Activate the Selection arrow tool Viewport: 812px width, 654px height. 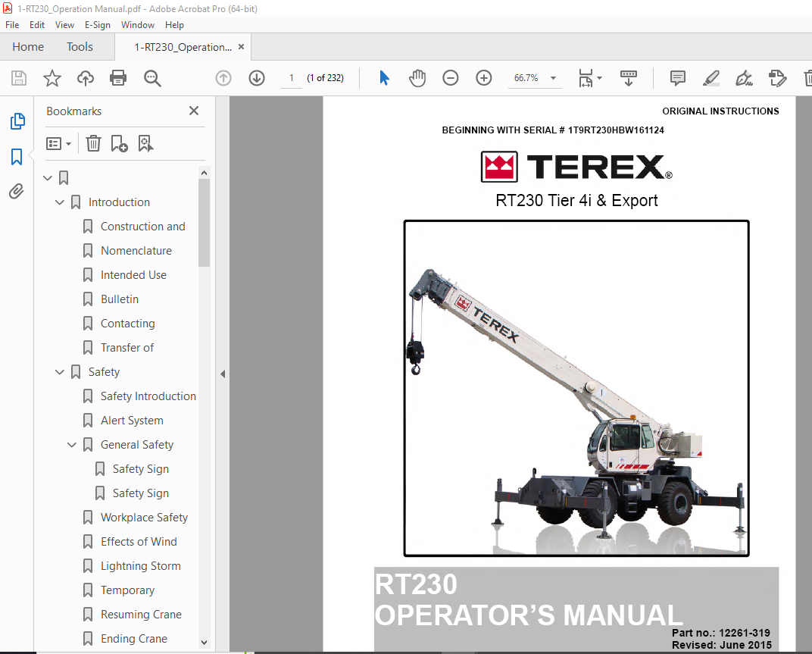[x=384, y=78]
